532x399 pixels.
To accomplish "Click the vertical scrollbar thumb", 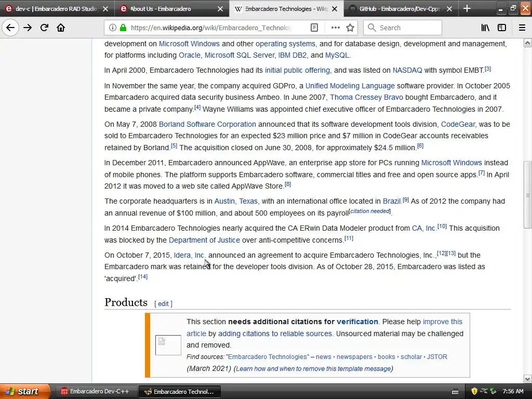I will coord(528,195).
